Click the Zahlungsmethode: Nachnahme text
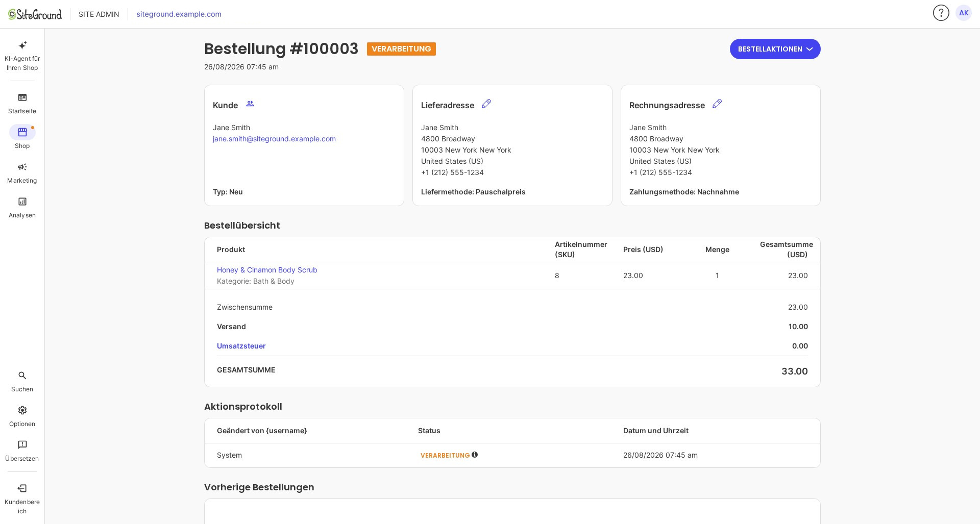Viewport: 980px width, 524px height. 684,192
